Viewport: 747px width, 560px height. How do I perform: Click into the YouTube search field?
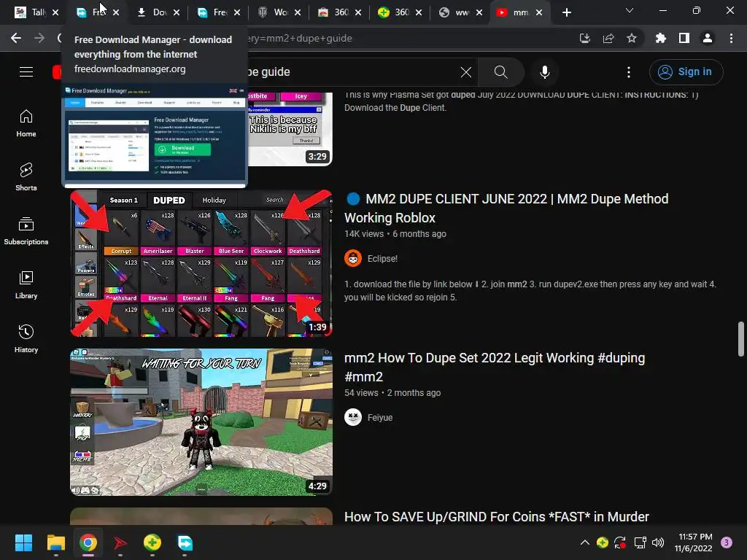352,72
